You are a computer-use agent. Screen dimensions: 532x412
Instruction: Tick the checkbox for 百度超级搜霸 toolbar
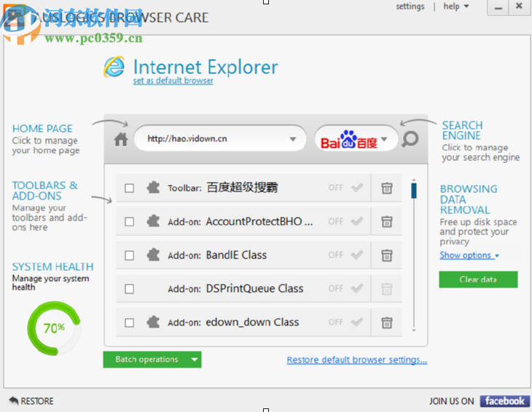click(x=129, y=188)
